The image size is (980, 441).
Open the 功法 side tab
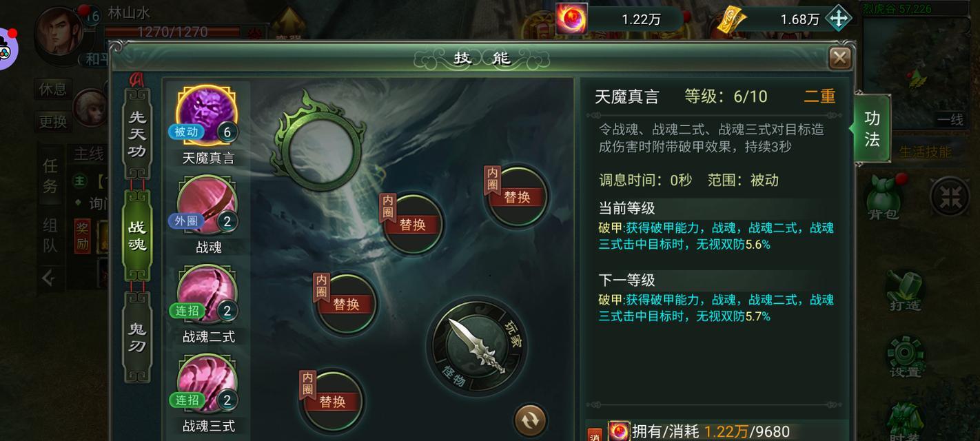coord(872,130)
